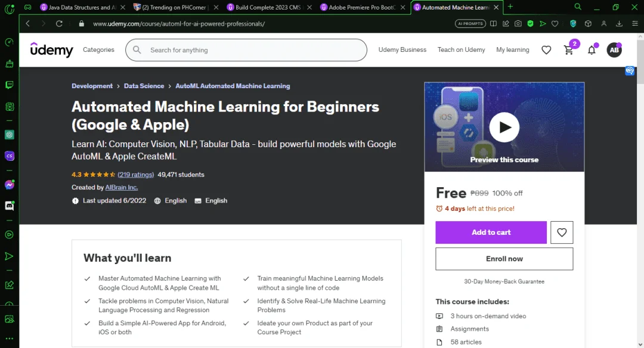Close the Trending on PHCorner tab
The height and width of the screenshot is (348, 644).
pos(216,7)
